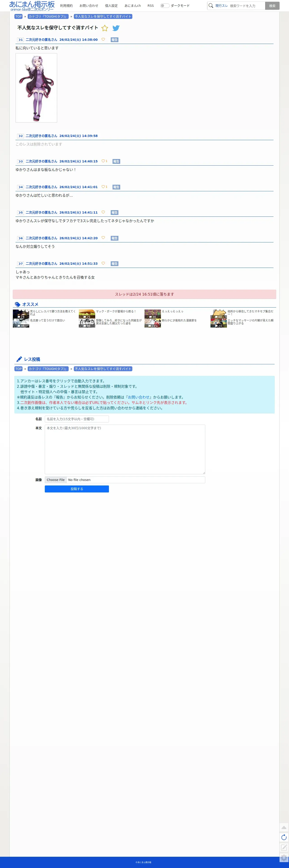Click top breadcrumb 不人気なスレを保守してすぐ消すバイト
The height and width of the screenshot is (868, 289).
coord(103,16)
